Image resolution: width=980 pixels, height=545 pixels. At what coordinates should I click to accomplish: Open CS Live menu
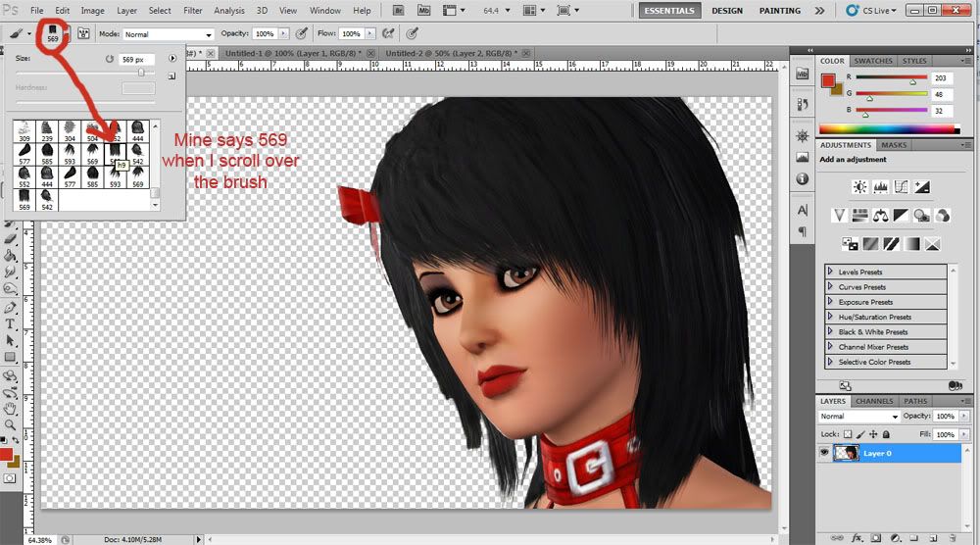click(x=871, y=11)
